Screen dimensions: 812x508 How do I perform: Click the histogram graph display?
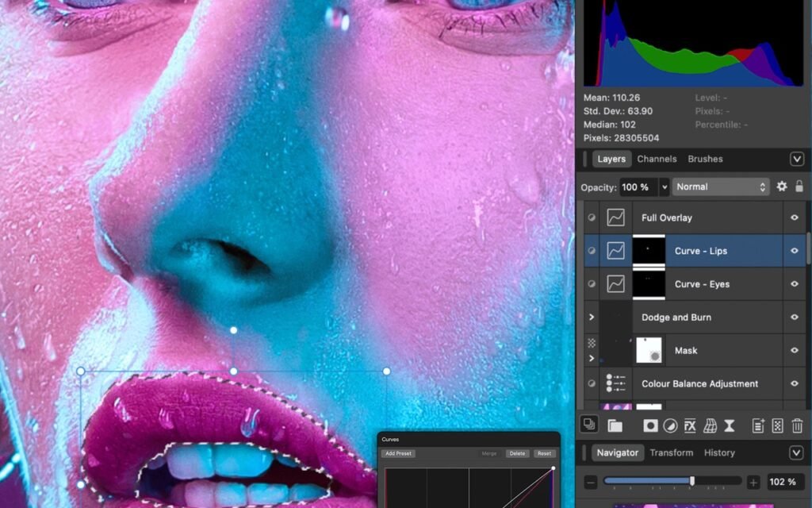pos(693,43)
